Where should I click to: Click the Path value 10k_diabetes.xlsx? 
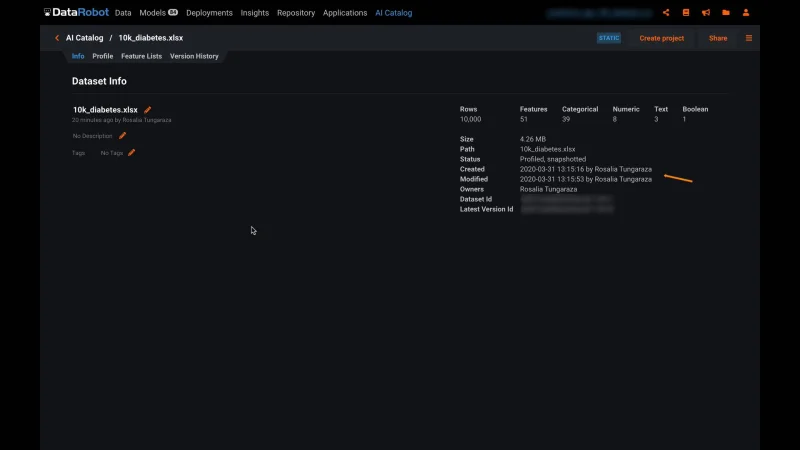pos(547,149)
